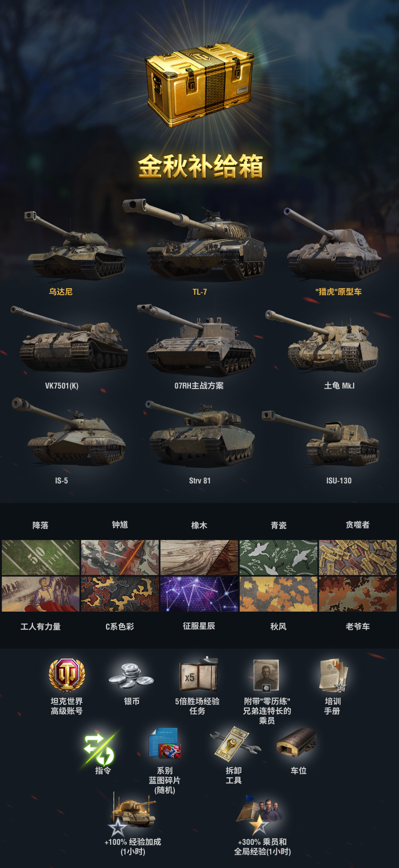The image size is (399, 868).
Task: Select the garage slot hangar icon
Action: tap(297, 742)
